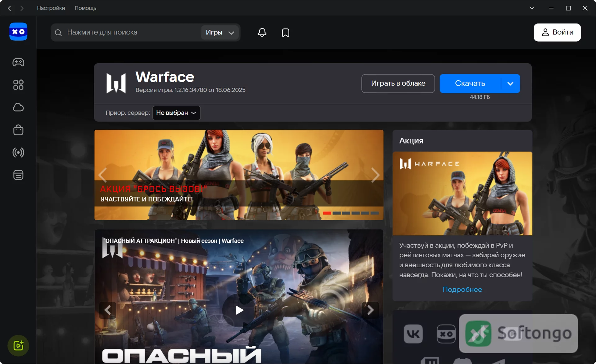
Task: Go to previous video in gallery
Action: (107, 310)
